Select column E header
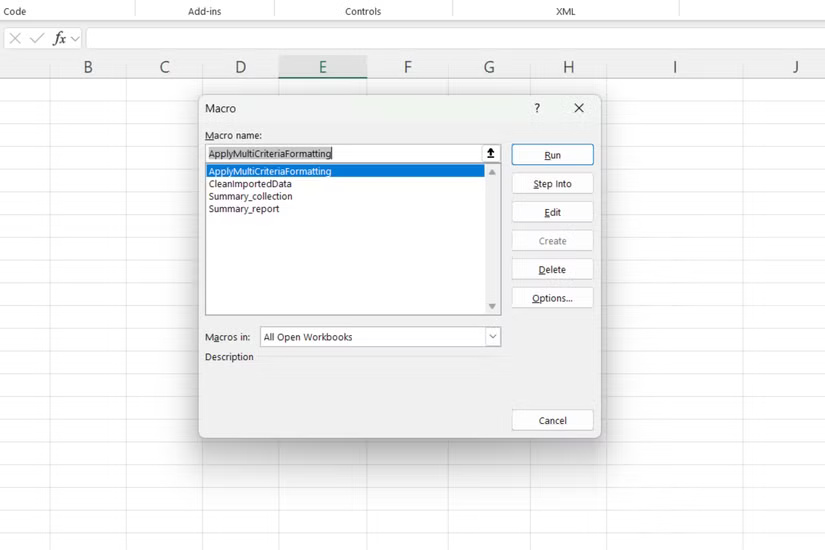The height and width of the screenshot is (550, 825). point(323,67)
